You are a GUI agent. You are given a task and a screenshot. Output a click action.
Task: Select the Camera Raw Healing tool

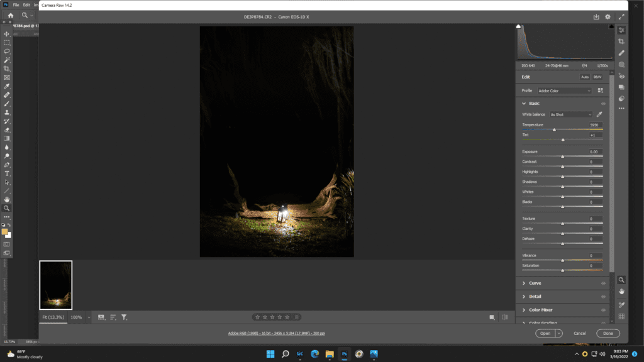tap(621, 53)
